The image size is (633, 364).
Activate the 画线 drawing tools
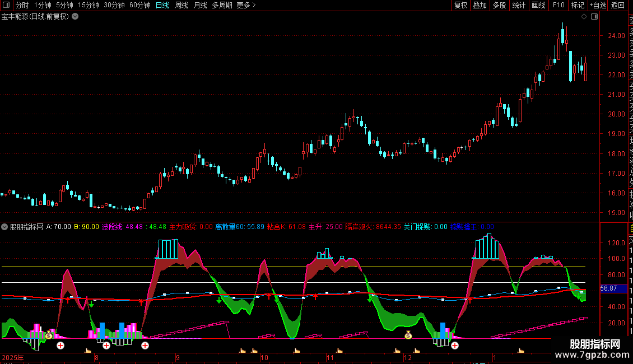tap(538, 5)
